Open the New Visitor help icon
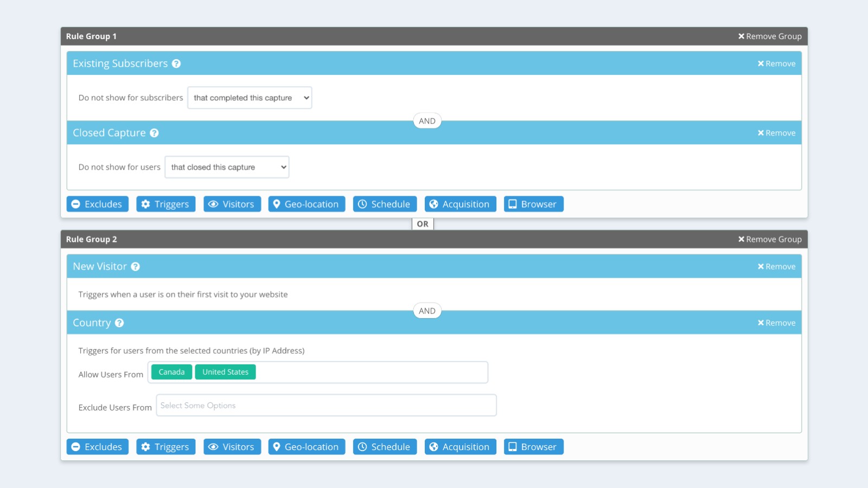This screenshot has width=868, height=488. 135,266
